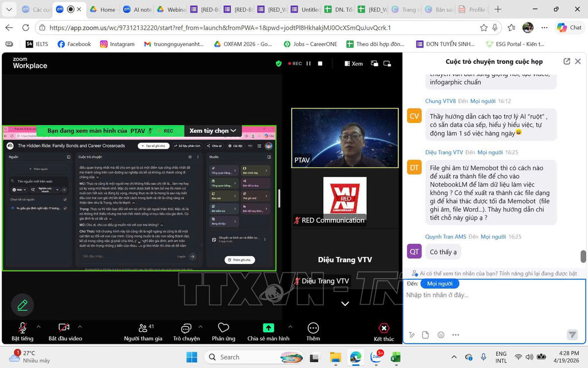Expand audio options arrow beside Bật tiếng
The width and height of the screenshot is (588, 368).
click(x=38, y=326)
